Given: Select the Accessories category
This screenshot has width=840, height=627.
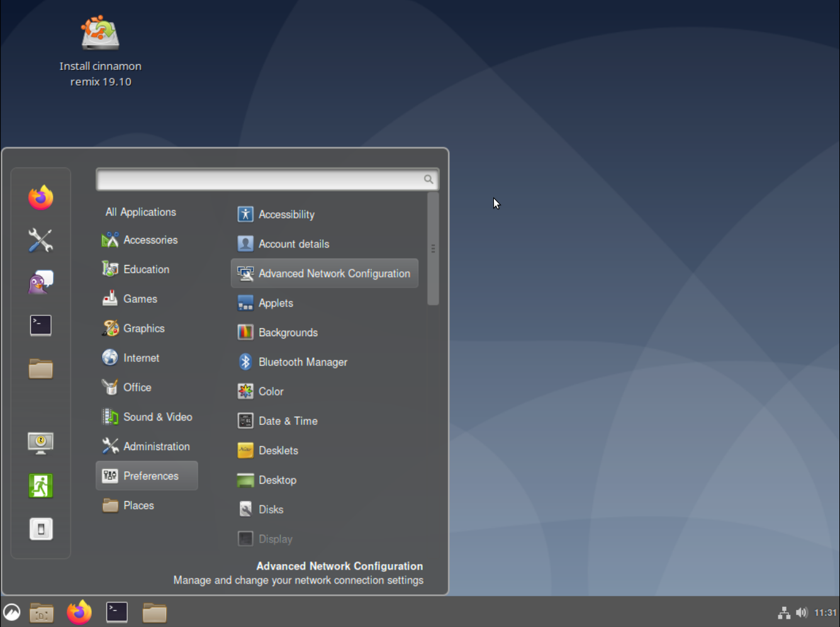Looking at the screenshot, I should coord(147,240).
